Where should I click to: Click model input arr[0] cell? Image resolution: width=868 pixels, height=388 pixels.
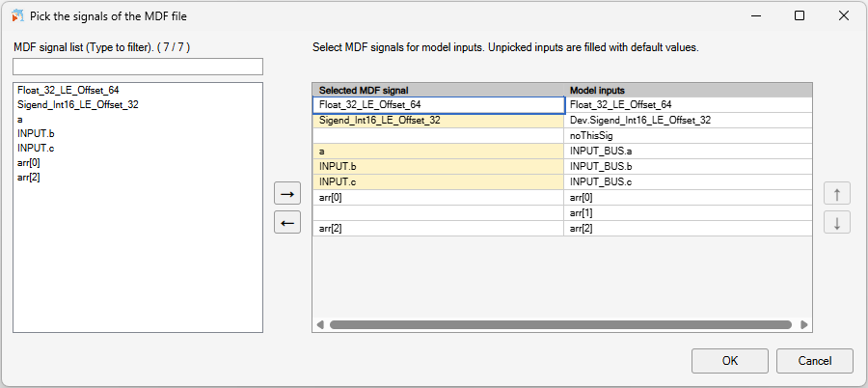click(688, 198)
